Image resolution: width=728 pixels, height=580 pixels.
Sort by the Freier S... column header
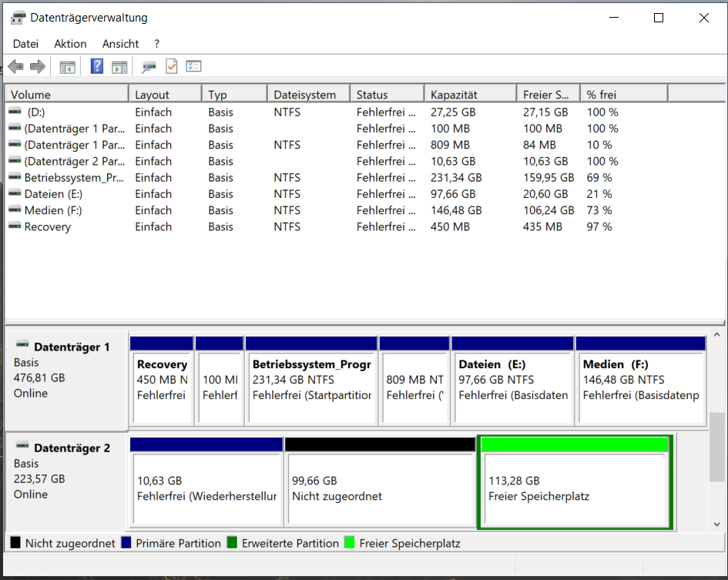(x=549, y=94)
